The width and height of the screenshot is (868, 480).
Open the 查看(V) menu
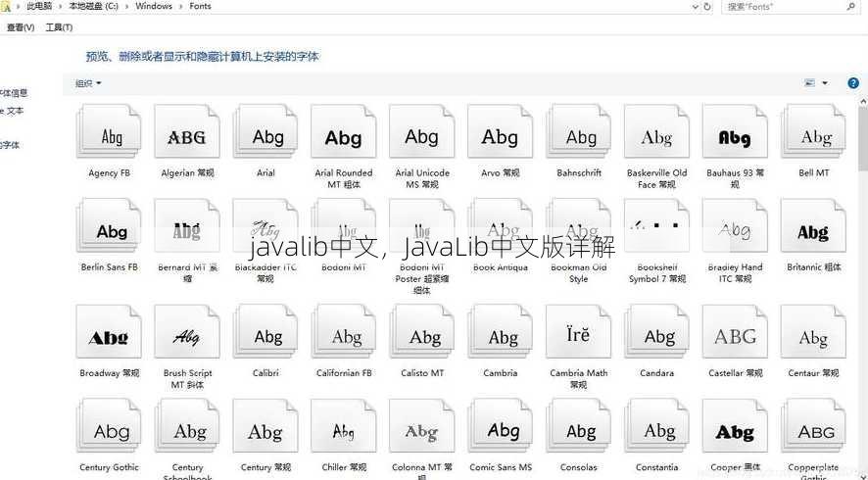(21, 27)
